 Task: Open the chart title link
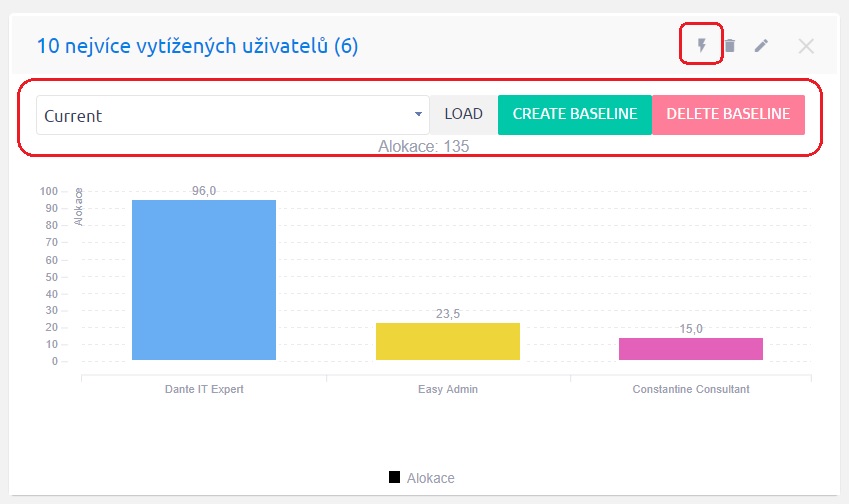tap(197, 45)
